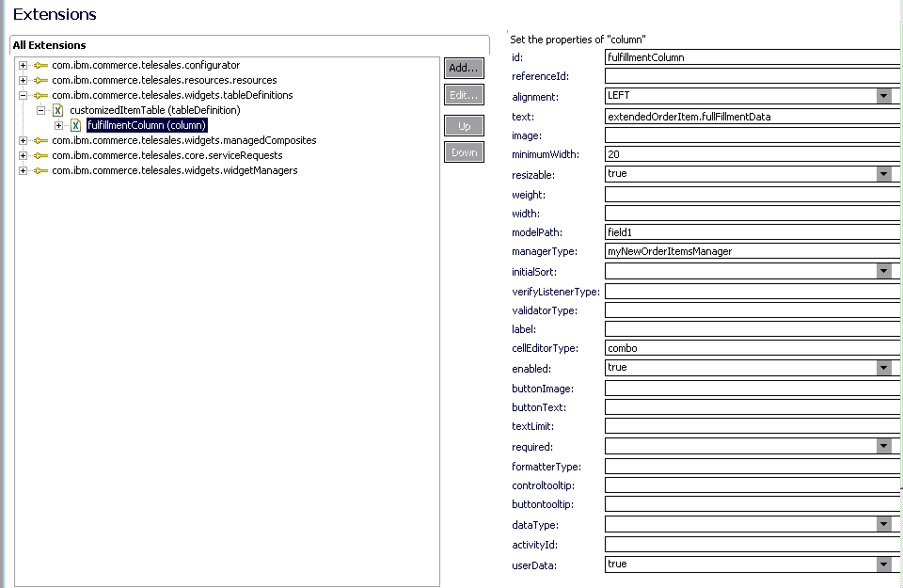Open the initialSort dropdown
903x588 pixels.
click(x=884, y=271)
